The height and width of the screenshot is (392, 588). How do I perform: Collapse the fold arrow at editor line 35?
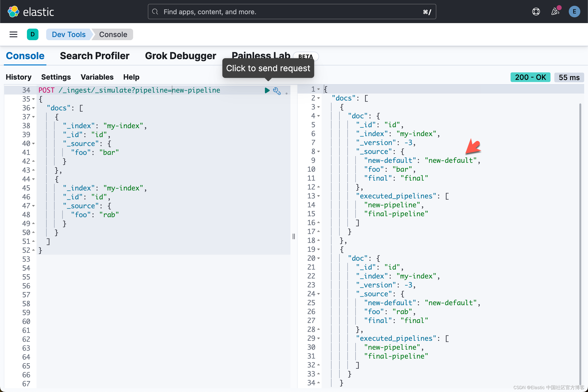pos(33,99)
